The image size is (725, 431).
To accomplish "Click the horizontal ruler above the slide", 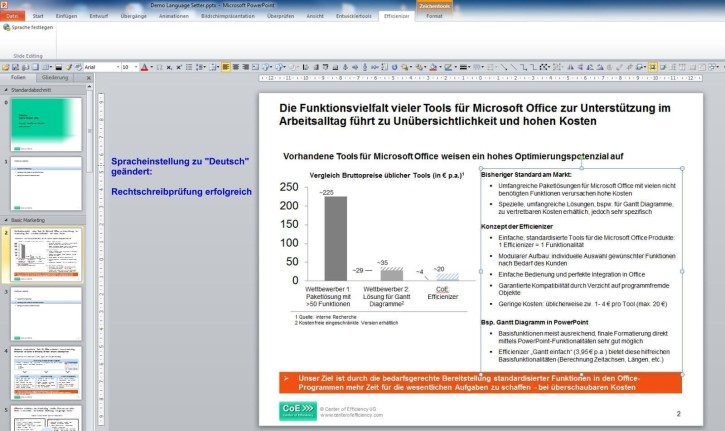I will pos(480,78).
